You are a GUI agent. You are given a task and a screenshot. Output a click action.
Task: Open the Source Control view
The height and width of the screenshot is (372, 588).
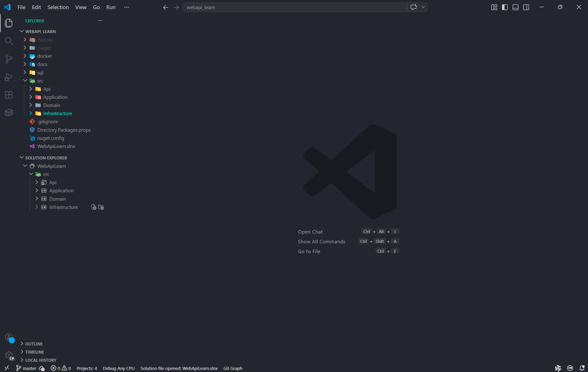(9, 59)
